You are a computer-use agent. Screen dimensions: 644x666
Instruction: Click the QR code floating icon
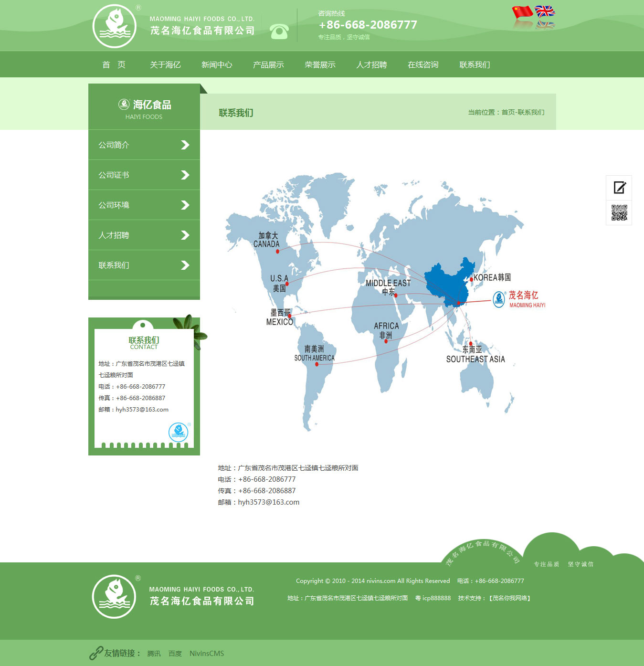pyautogui.click(x=619, y=213)
